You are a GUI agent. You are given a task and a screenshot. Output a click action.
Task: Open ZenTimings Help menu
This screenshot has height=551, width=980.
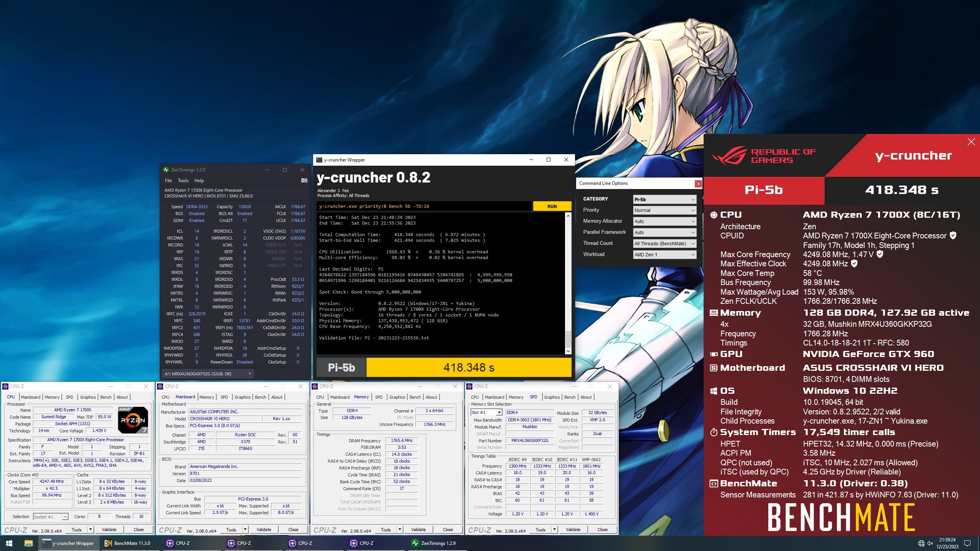199,181
